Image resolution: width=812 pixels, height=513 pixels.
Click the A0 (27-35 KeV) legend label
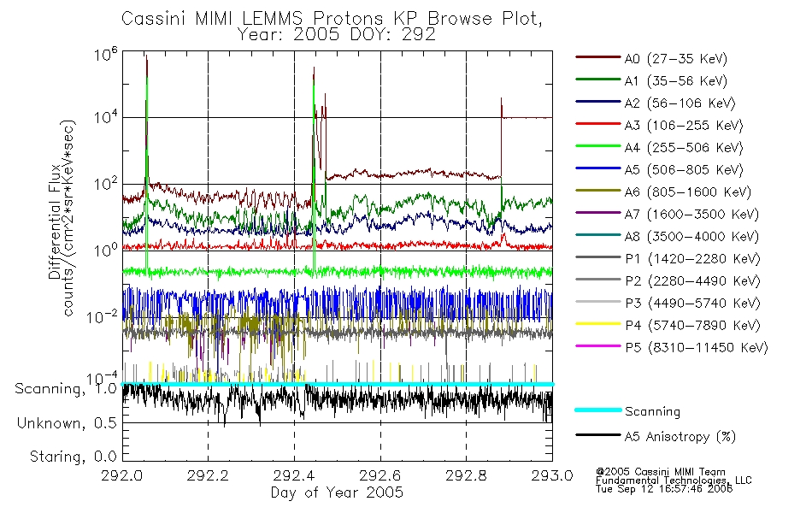click(x=676, y=59)
